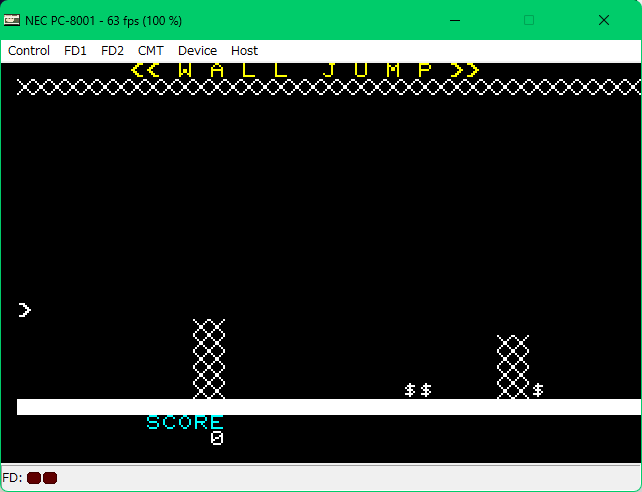Click the white arrow player character
The image size is (642, 492).
coord(25,310)
